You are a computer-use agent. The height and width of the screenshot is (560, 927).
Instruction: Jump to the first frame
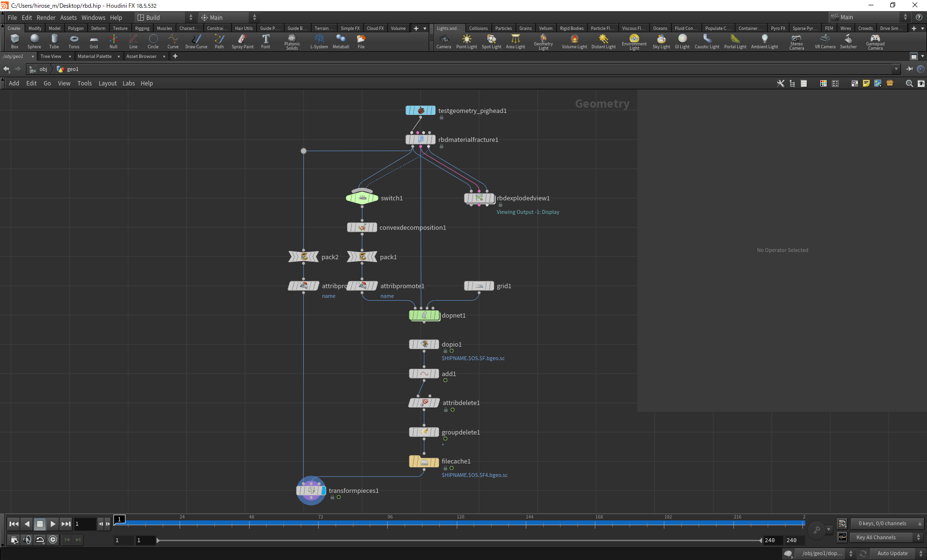click(x=14, y=524)
